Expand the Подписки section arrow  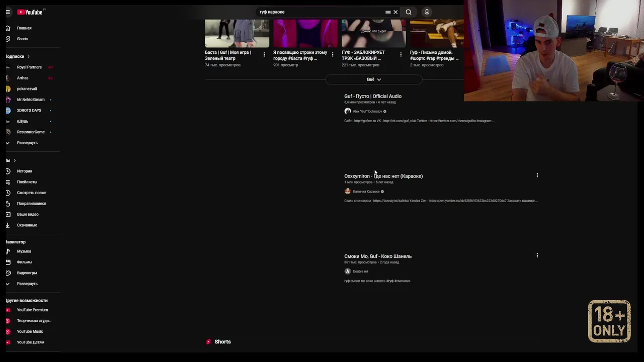coord(28,56)
